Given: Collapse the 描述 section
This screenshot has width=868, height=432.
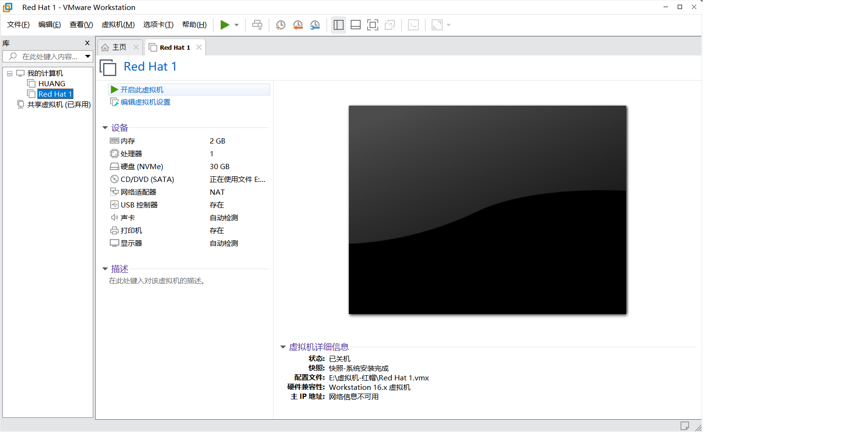Looking at the screenshot, I should pos(105,269).
